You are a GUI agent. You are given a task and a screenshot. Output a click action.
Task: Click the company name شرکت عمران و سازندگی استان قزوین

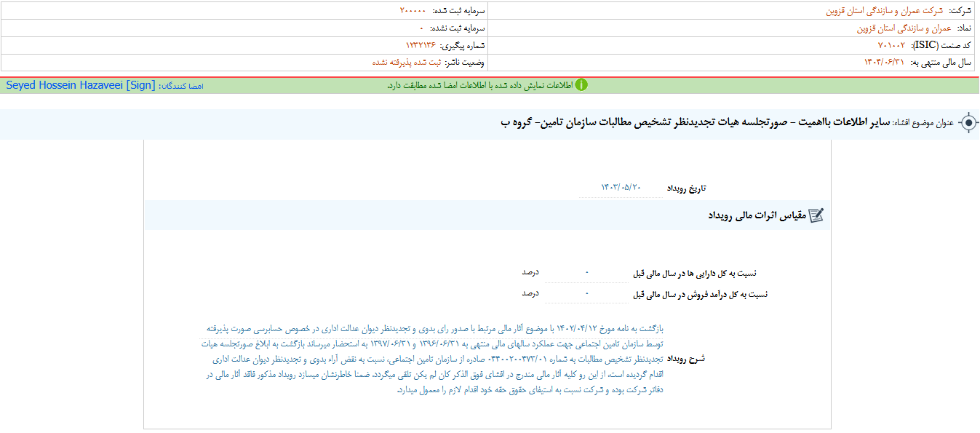(875, 11)
